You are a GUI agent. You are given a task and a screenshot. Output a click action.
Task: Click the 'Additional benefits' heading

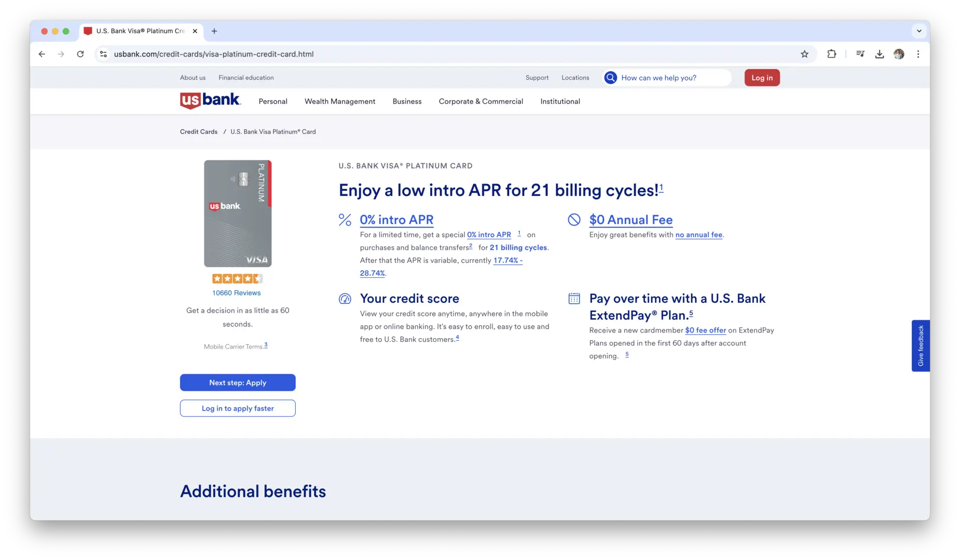pos(253,492)
